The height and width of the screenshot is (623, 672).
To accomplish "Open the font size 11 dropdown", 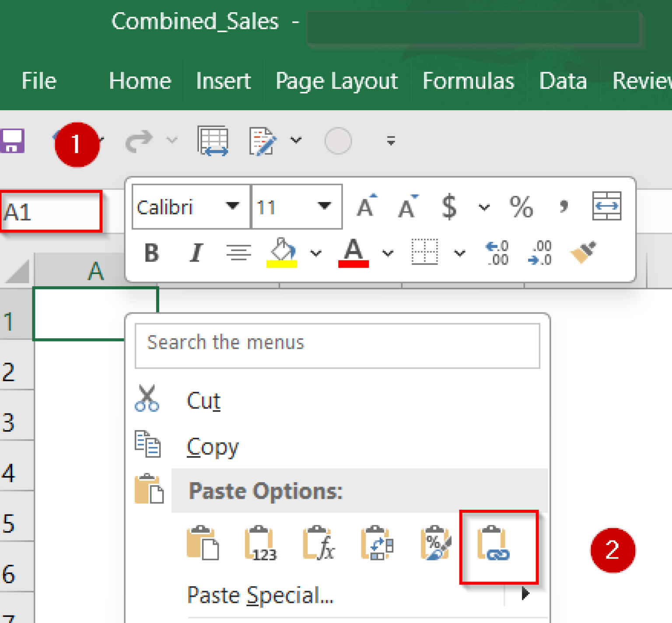I will [x=324, y=206].
